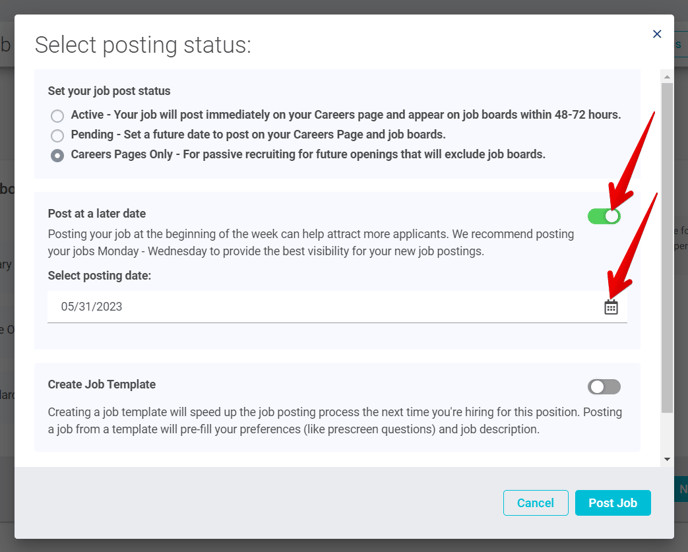Image resolution: width=688 pixels, height=552 pixels.
Task: Enable the Create Job Template toggle
Action: click(604, 387)
